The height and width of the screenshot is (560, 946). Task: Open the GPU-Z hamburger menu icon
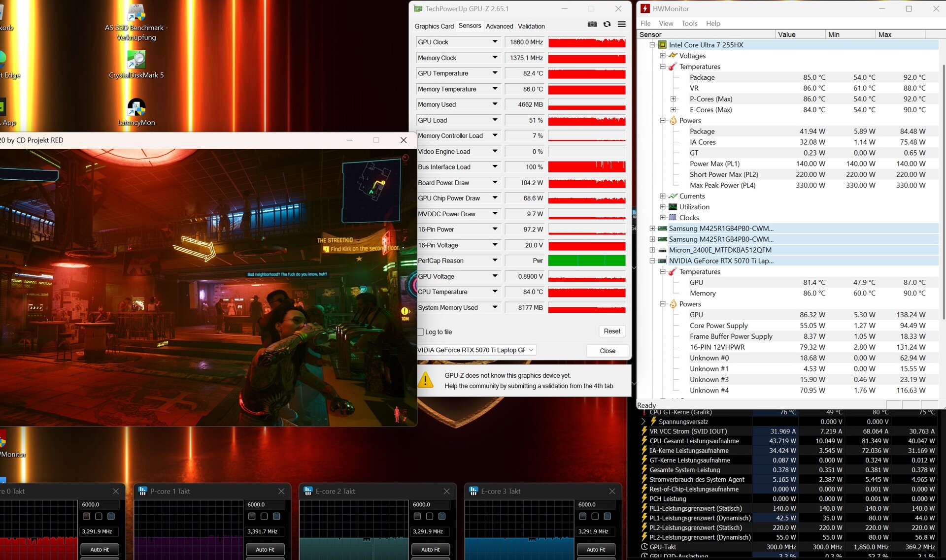click(622, 25)
